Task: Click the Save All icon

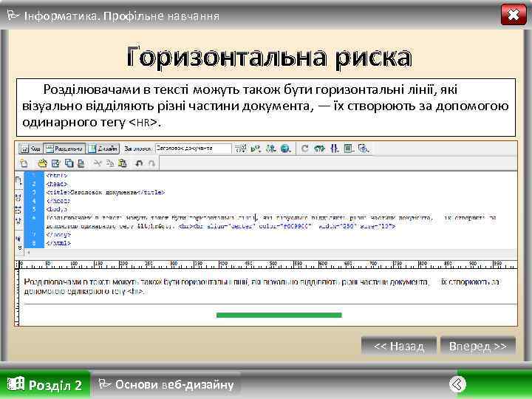Action: coord(69,163)
